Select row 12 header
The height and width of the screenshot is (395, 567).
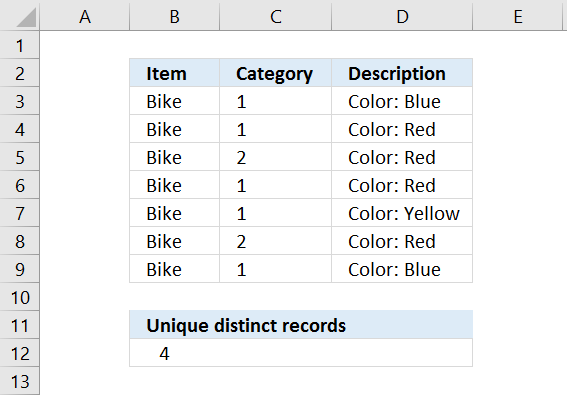[x=20, y=353]
